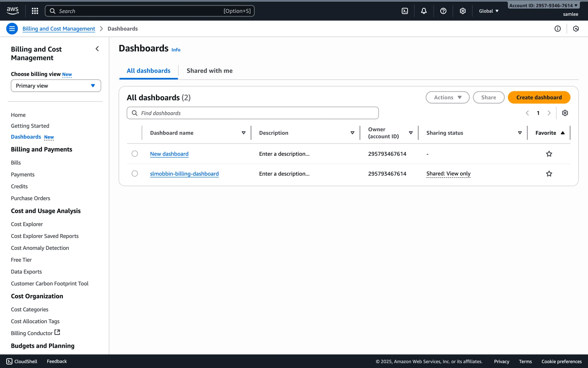Switch to Shared with me tab

tap(209, 71)
